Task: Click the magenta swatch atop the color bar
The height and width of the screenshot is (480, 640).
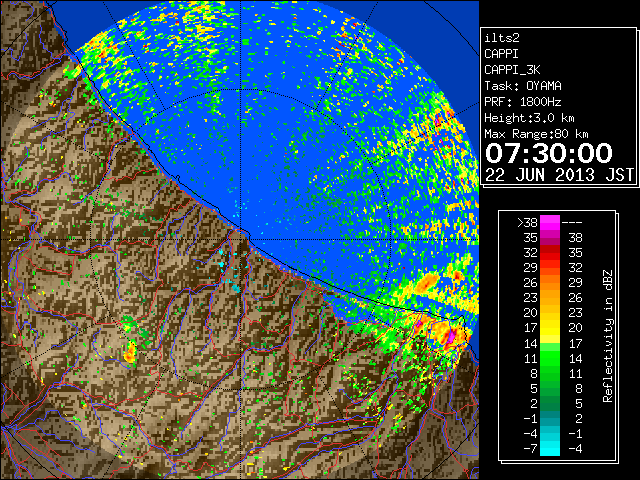Action: (550, 223)
